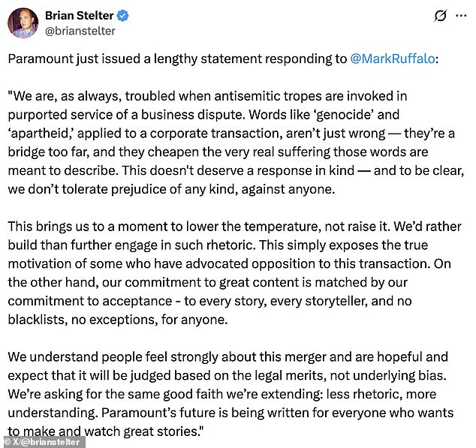Screen dimensions: 476x448
Task: Open the Grok explain-post icon
Action: pos(440,16)
